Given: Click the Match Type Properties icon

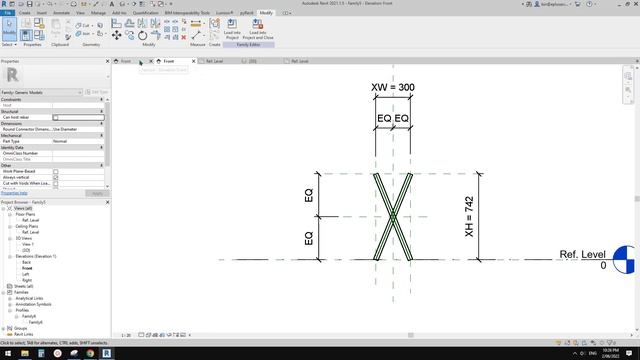Looking at the screenshot, I should click(68, 37).
